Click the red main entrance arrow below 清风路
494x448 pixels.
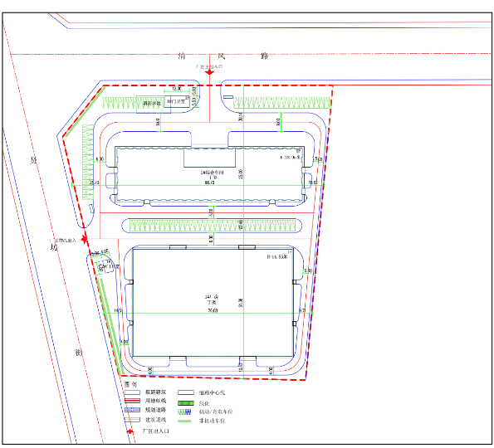coord(209,73)
